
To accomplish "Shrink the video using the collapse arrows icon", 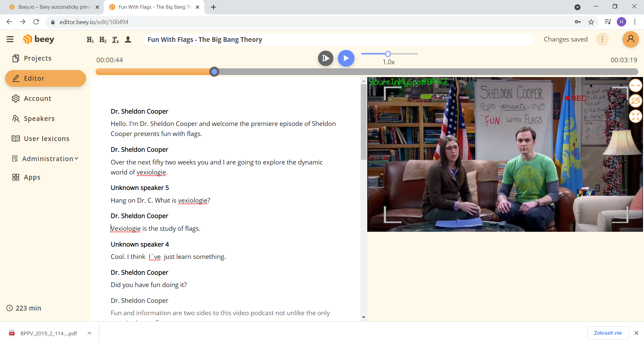I will point(636,116).
